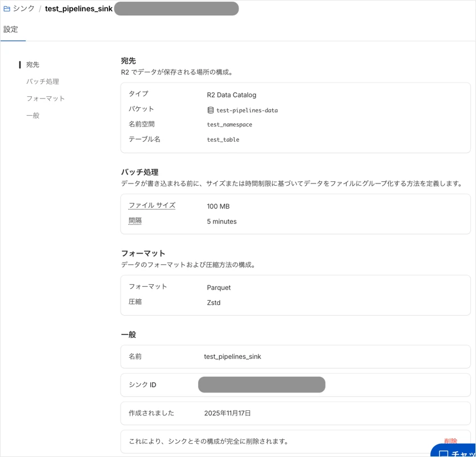Open the シンク breadcrumb link
Image resolution: width=476 pixels, height=457 pixels.
23,8
